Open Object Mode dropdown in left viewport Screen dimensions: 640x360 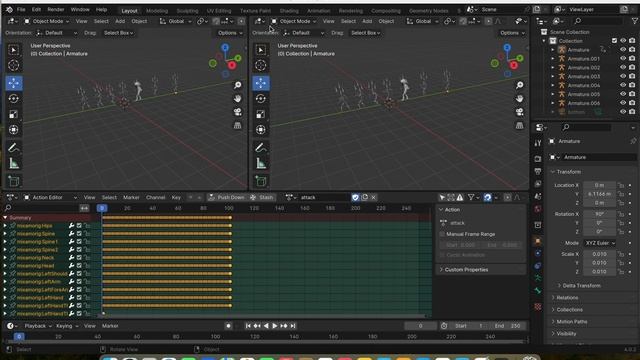(x=46, y=21)
